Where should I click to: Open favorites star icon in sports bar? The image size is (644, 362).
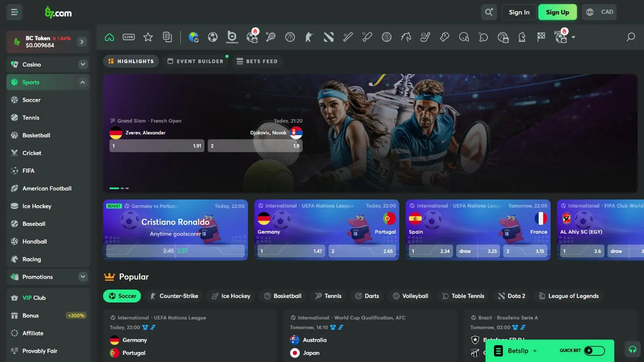tap(148, 37)
